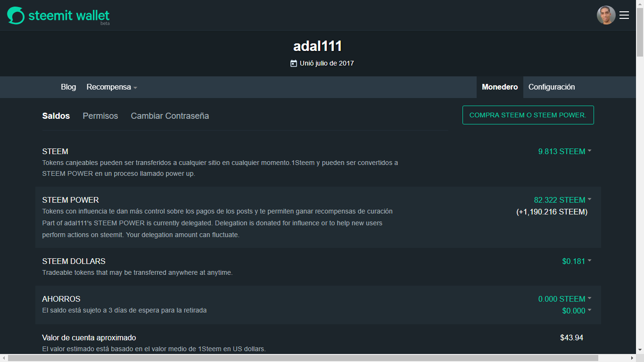Click the vertical scrollbar down arrow
Viewport: 644px width, 362px height.
tap(640, 350)
